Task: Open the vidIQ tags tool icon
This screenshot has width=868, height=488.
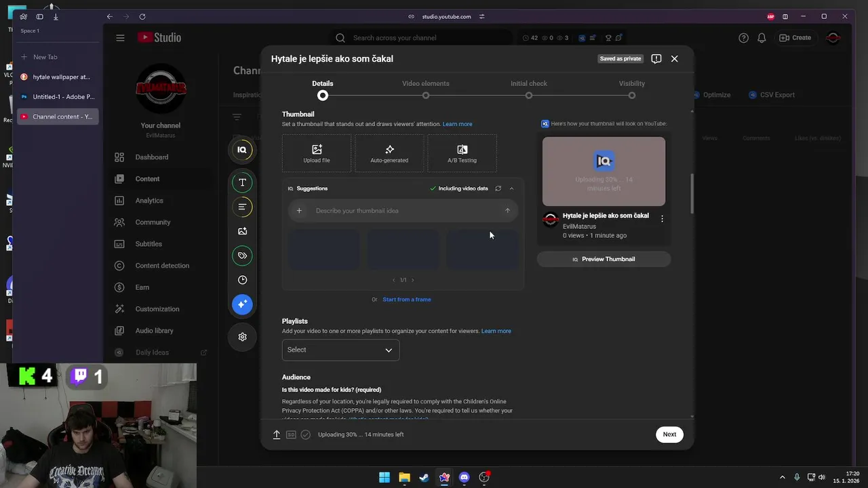Action: 242,256
